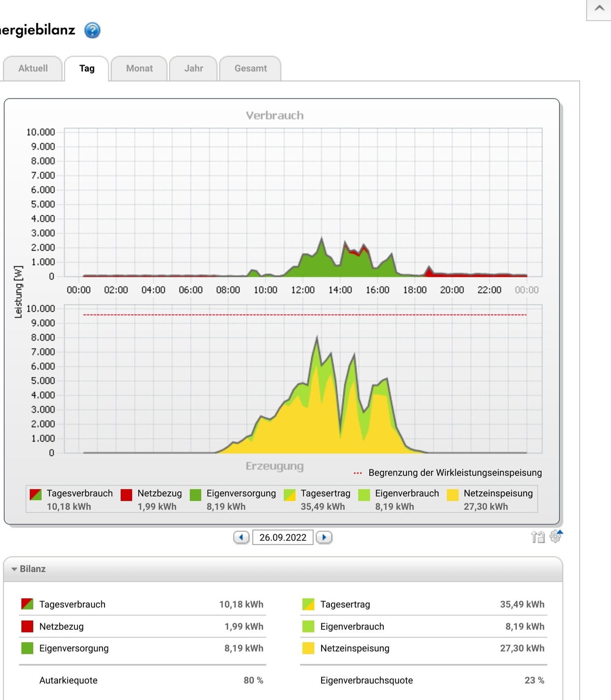Click the Tagesertrag legend icon in the chart
Viewport: 611px width, 700px height.
pyautogui.click(x=290, y=495)
